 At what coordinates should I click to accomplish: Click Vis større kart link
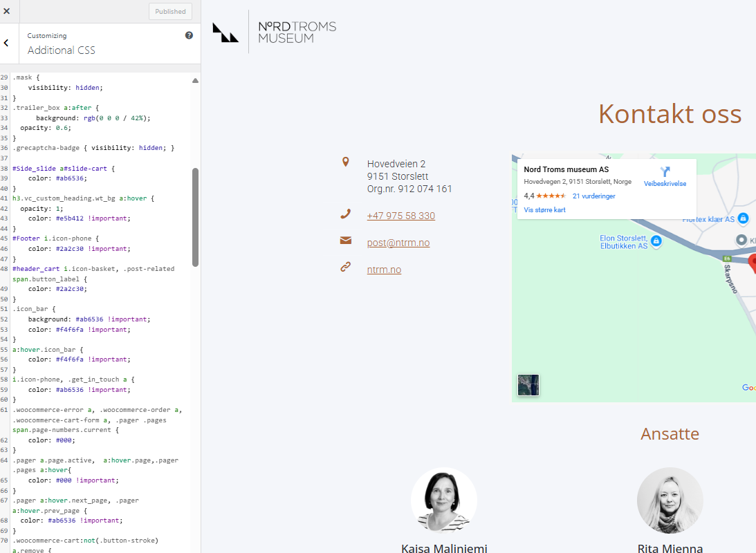pyautogui.click(x=544, y=209)
